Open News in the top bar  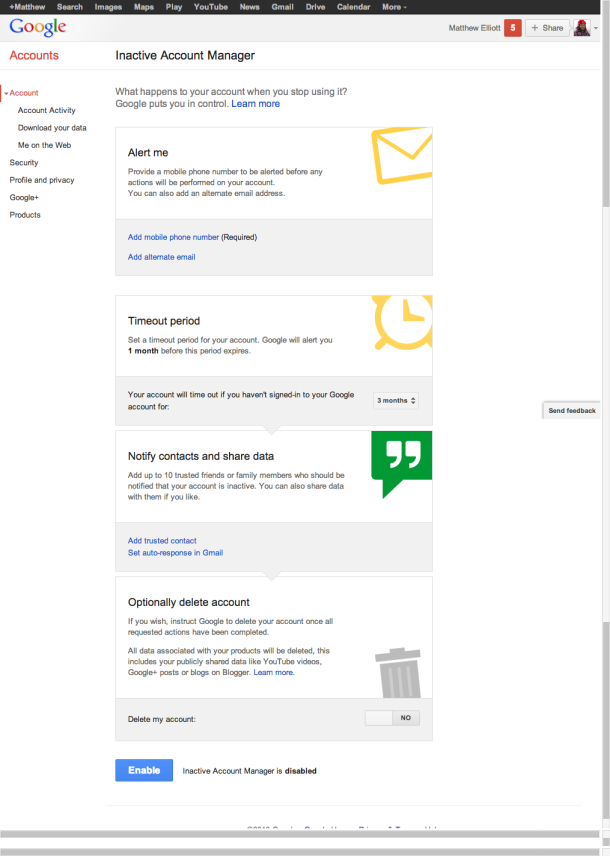250,7
